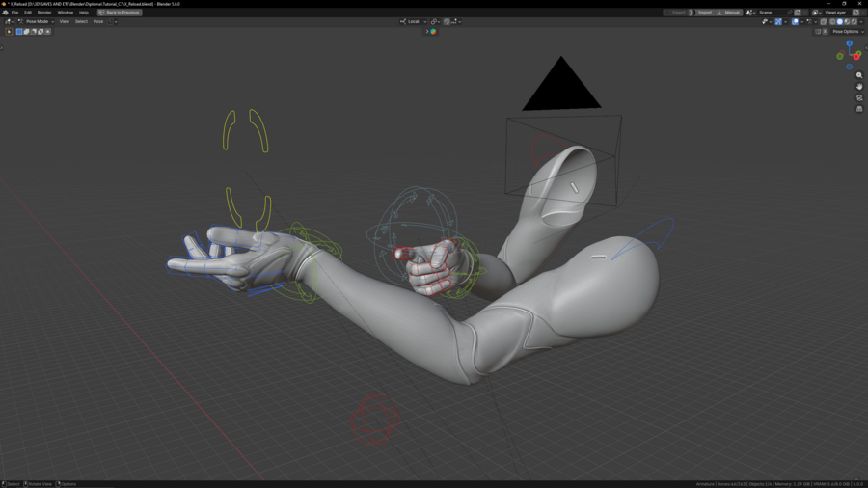Expand the right sidebar arrow
Screen dimensions: 868x488
pos(866,47)
